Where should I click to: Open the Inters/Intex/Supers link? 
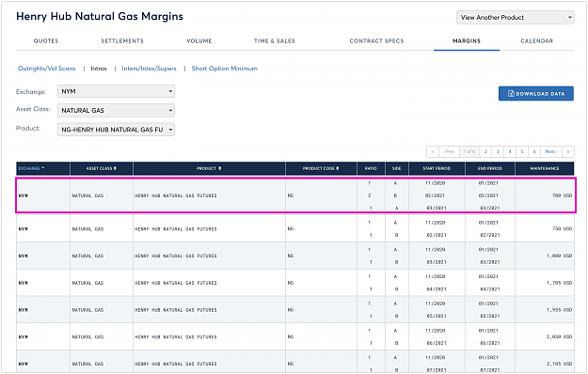149,69
